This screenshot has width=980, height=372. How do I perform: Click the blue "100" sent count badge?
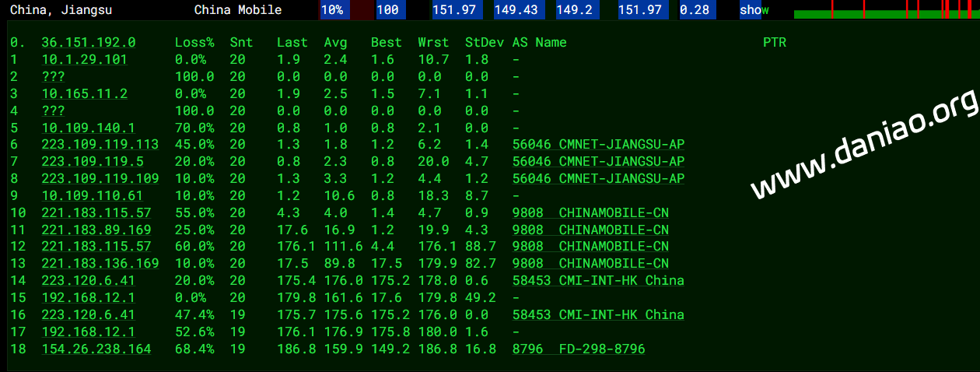click(x=387, y=10)
